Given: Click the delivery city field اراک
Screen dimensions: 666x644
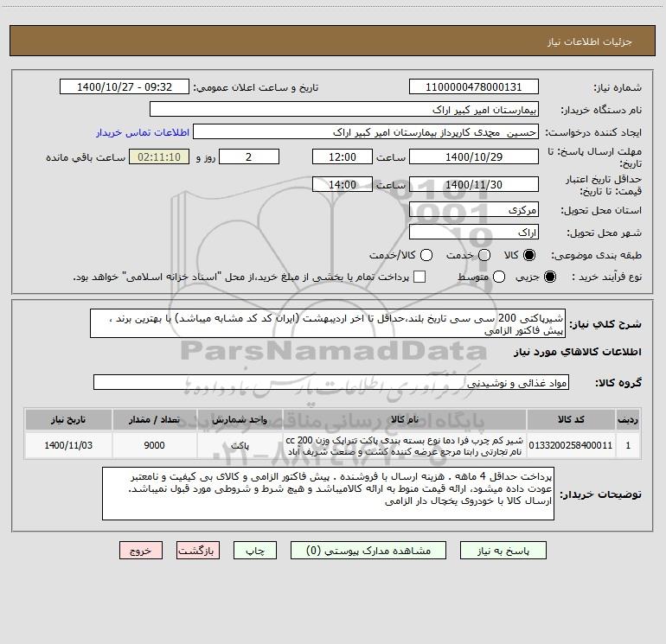Looking at the screenshot, I should (x=474, y=233).
